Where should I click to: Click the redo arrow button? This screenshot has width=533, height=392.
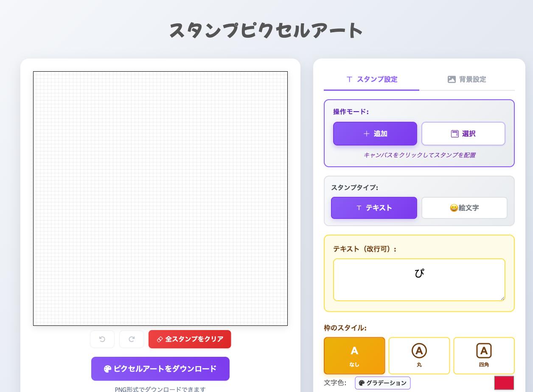point(132,339)
